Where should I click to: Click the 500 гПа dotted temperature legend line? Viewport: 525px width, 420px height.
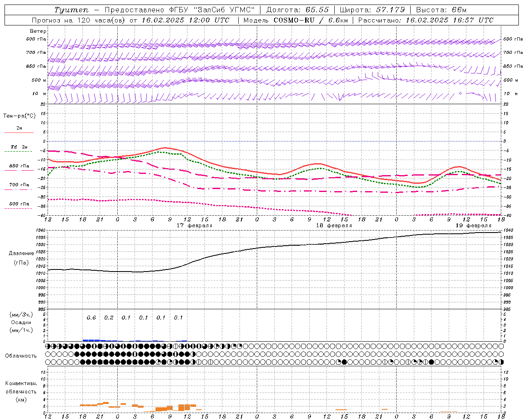pos(19,208)
